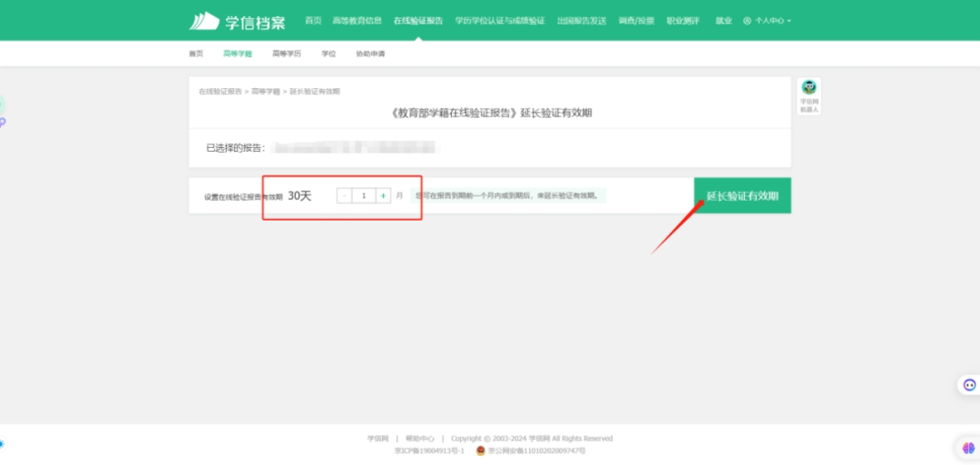
Task: Click the police badge icon in the footer
Action: pos(481,450)
